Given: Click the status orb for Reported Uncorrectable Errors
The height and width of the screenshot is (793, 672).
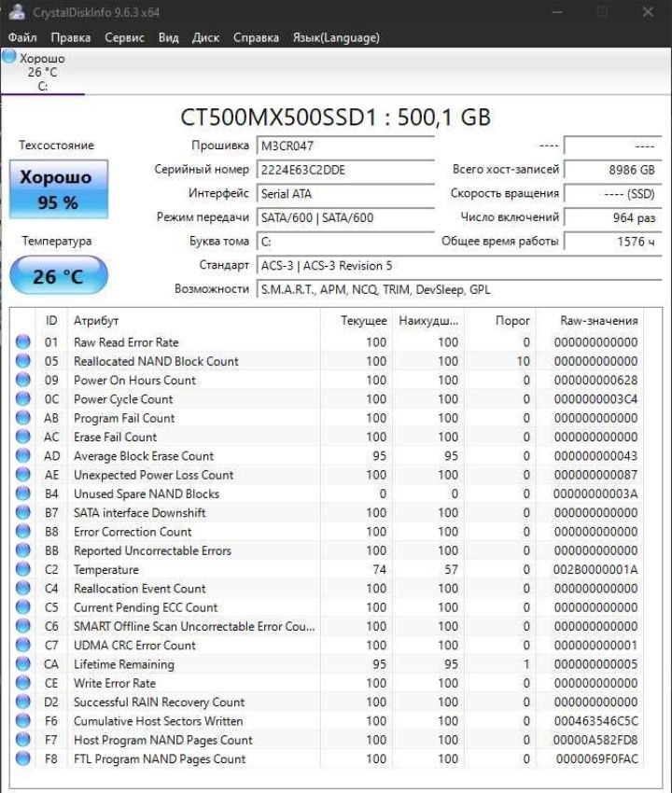Looking at the screenshot, I should (x=22, y=550).
